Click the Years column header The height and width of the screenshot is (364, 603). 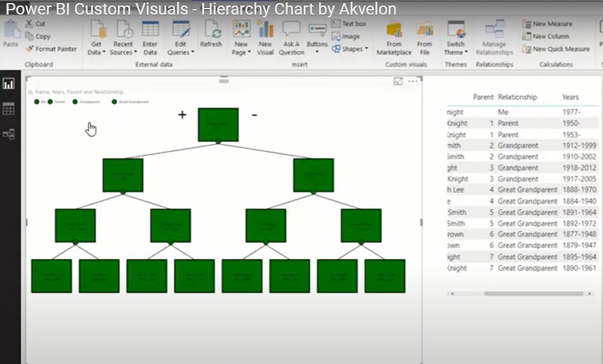click(570, 97)
